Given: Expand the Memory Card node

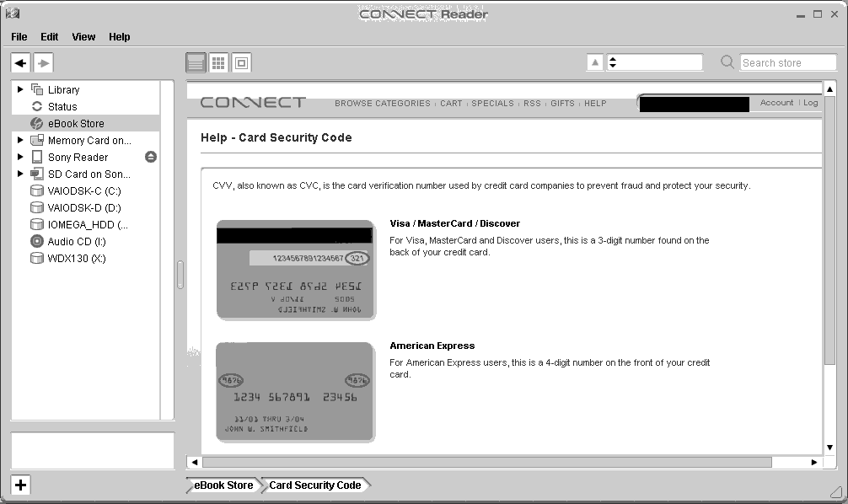Looking at the screenshot, I should (20, 140).
